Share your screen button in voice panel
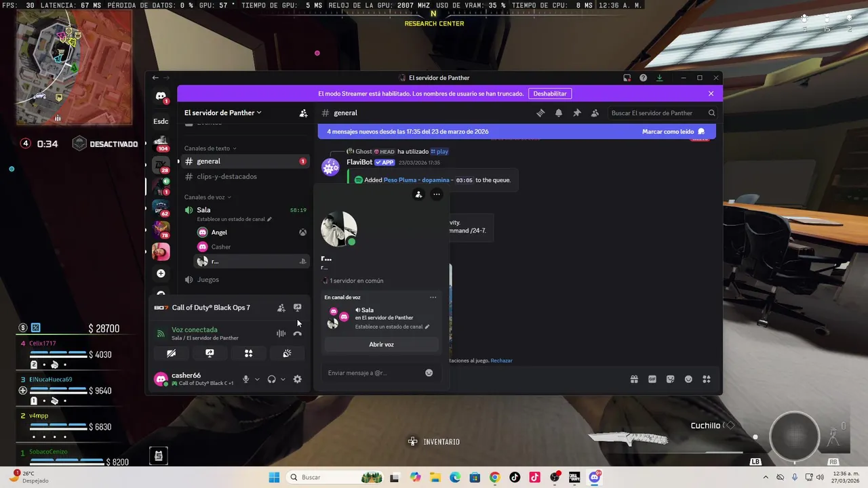The width and height of the screenshot is (868, 488). tap(210, 353)
